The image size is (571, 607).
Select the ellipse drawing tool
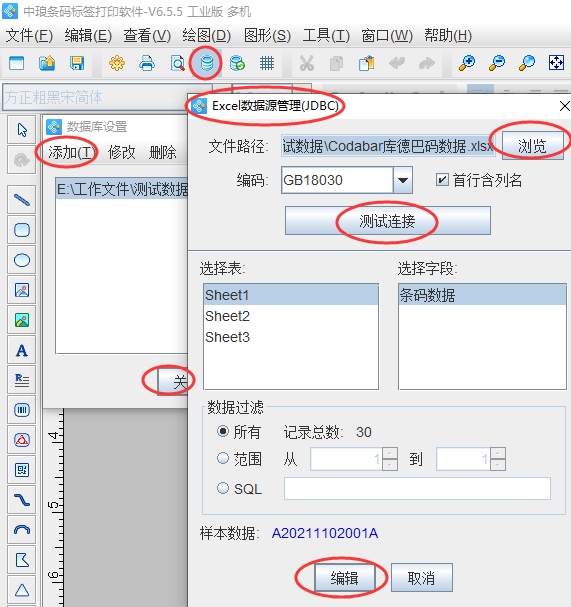click(22, 260)
